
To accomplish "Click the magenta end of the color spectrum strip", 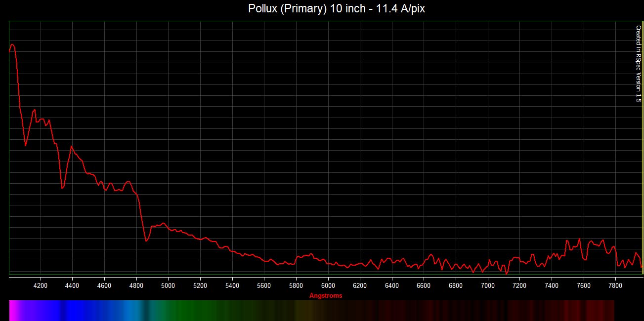I will click(14, 310).
